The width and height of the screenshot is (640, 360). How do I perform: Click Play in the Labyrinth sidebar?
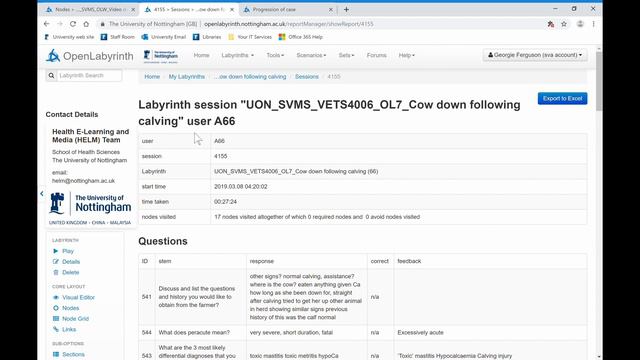(x=68, y=251)
